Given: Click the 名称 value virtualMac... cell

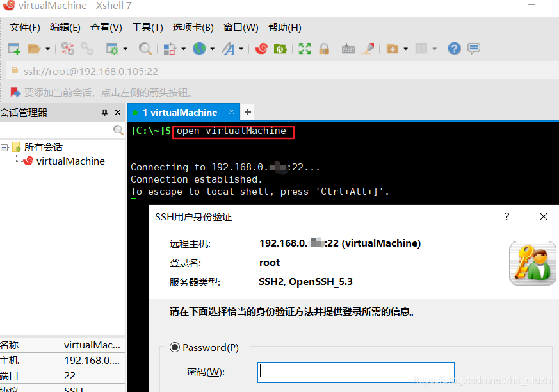Looking at the screenshot, I should (93, 345).
